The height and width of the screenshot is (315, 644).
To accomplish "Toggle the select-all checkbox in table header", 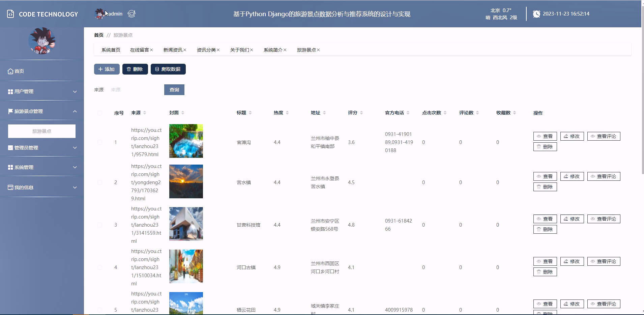I will click(100, 113).
